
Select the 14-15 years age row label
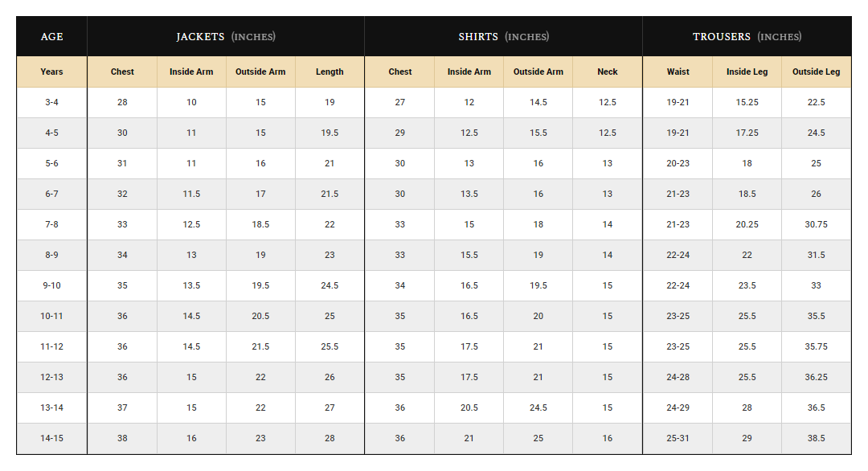(51, 438)
